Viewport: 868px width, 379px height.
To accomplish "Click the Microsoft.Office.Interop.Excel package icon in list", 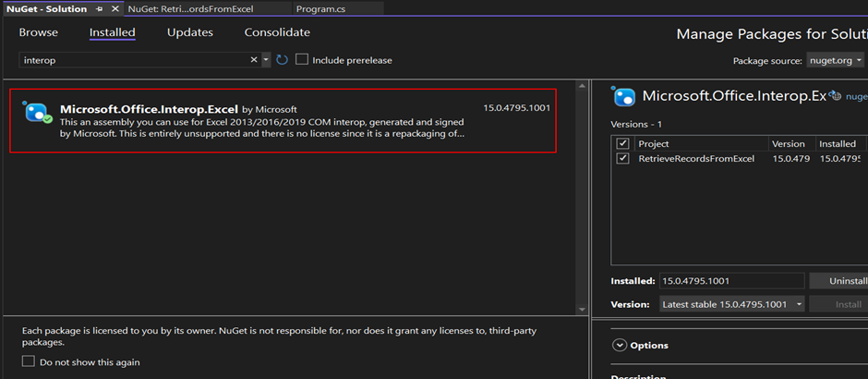I will pos(37,113).
